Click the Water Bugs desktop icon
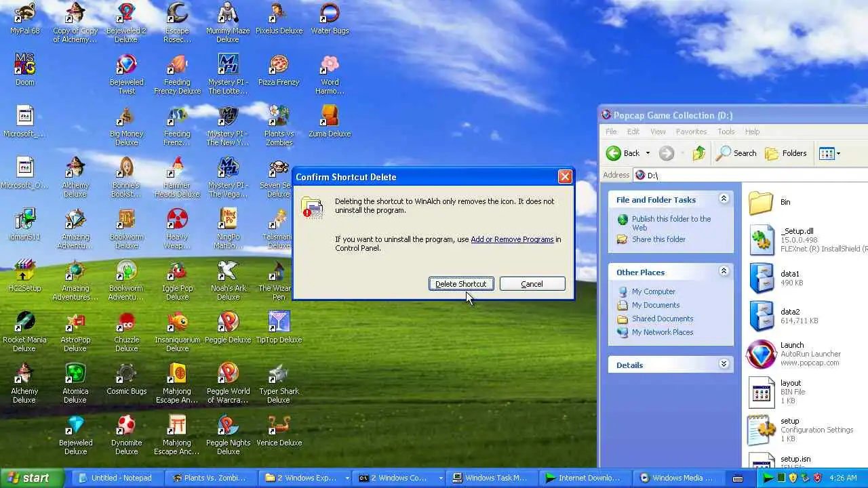868x488 pixels. pyautogui.click(x=330, y=19)
